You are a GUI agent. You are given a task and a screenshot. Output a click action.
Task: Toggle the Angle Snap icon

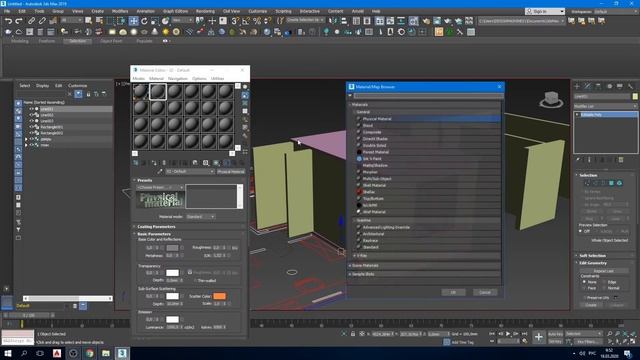[x=246, y=21]
